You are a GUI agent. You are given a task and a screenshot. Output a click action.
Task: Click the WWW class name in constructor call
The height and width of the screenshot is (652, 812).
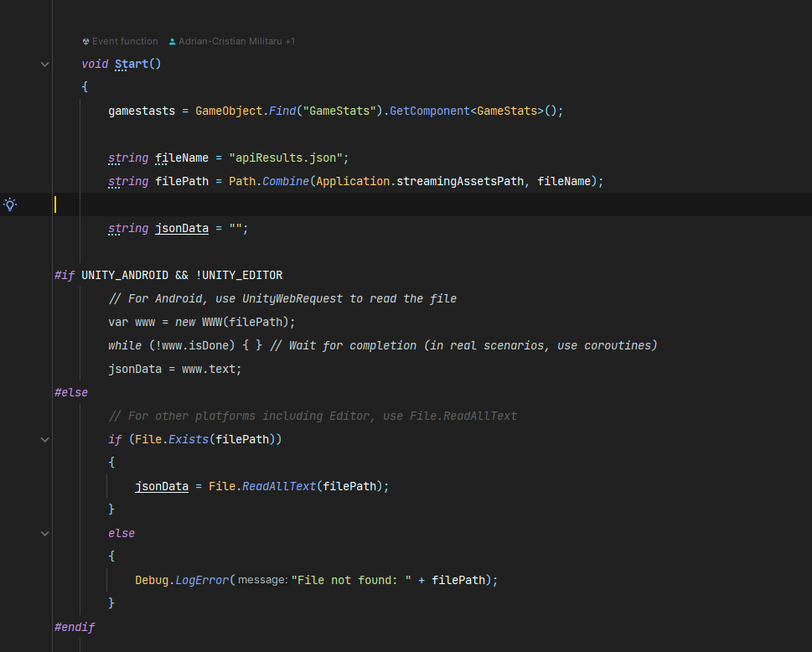[212, 322]
